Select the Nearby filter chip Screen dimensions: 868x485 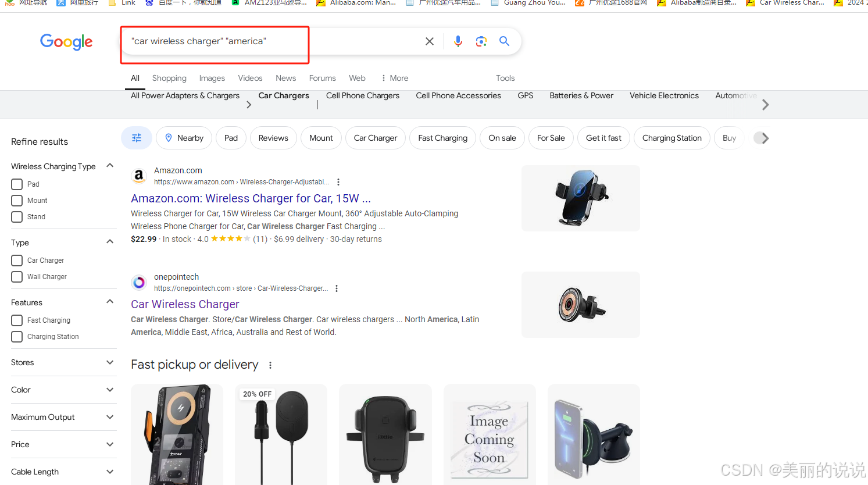coord(184,138)
